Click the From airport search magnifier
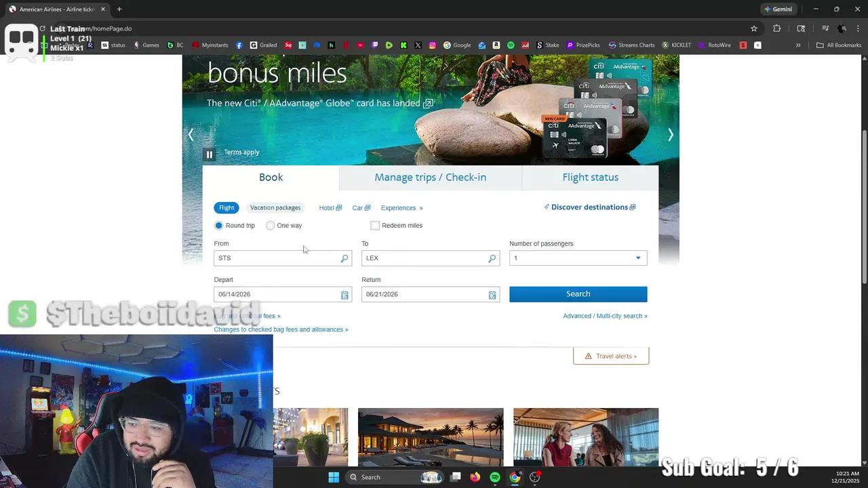 click(x=344, y=258)
